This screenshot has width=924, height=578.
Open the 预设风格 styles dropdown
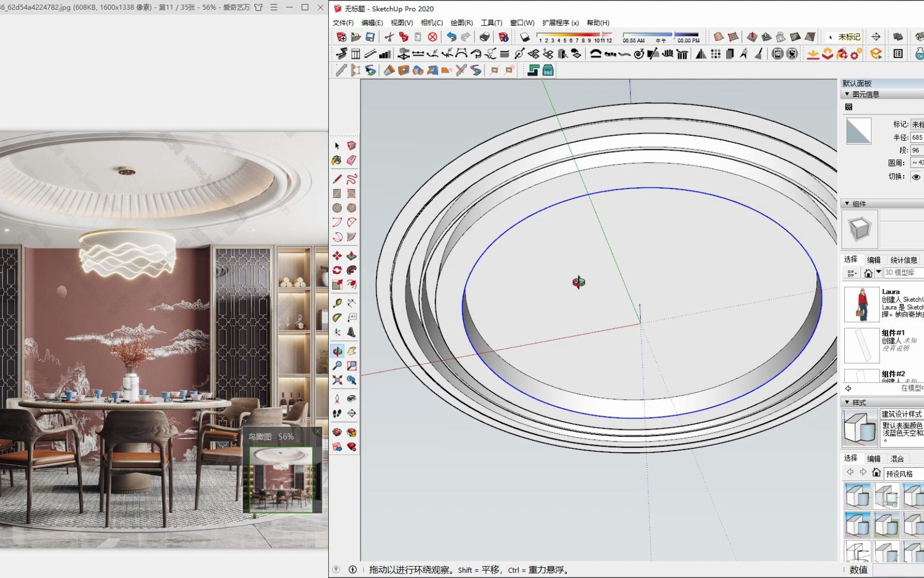click(x=904, y=474)
